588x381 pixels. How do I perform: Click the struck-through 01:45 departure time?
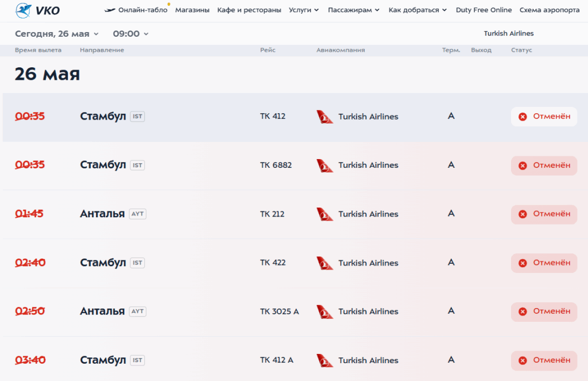point(29,214)
